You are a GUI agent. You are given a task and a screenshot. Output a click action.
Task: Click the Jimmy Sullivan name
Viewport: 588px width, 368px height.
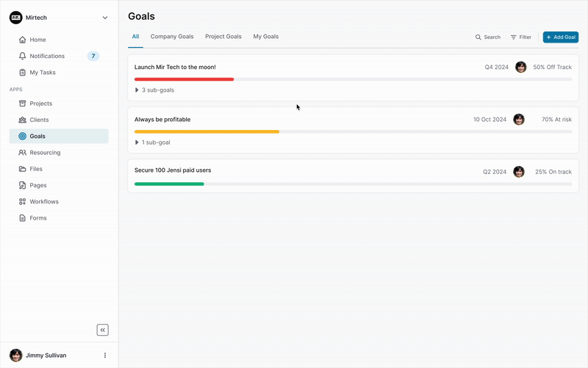46,356
